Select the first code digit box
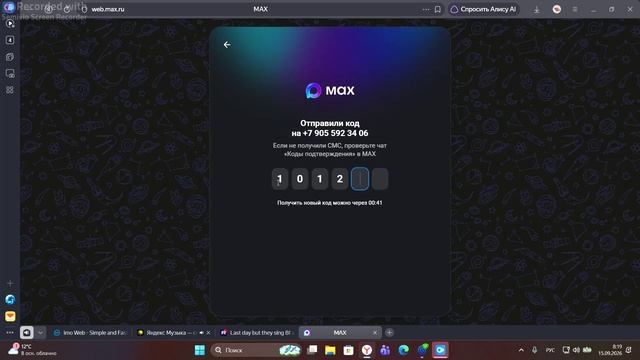 tap(280, 179)
